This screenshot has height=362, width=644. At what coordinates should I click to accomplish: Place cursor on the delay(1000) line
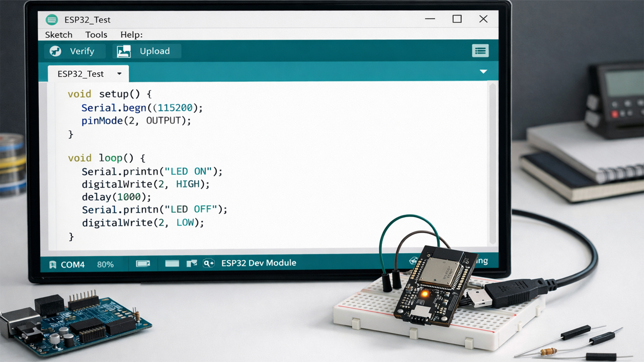coord(116,197)
